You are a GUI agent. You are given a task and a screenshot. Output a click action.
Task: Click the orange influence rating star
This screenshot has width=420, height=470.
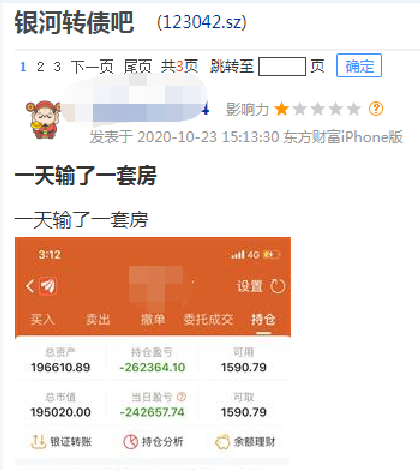click(281, 109)
